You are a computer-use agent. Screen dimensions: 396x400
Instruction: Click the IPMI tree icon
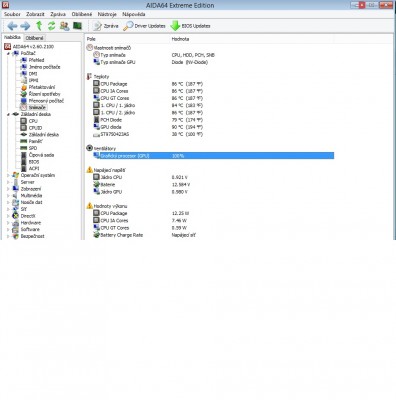click(x=24, y=80)
